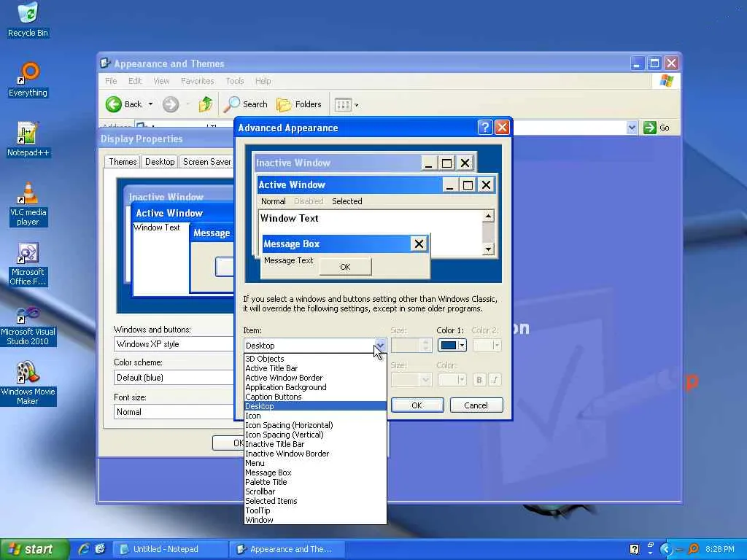Open Search in the Explorer toolbar
The image size is (747, 560).
coord(246,104)
